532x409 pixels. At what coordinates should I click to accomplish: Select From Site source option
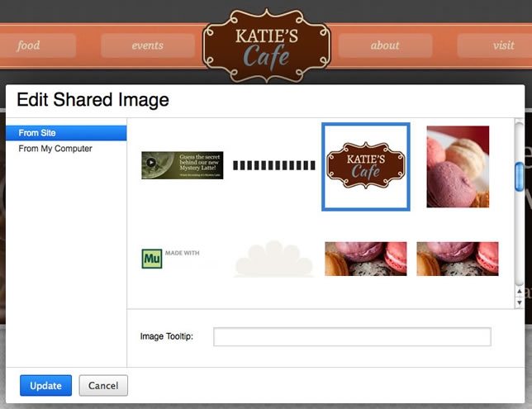(66, 133)
